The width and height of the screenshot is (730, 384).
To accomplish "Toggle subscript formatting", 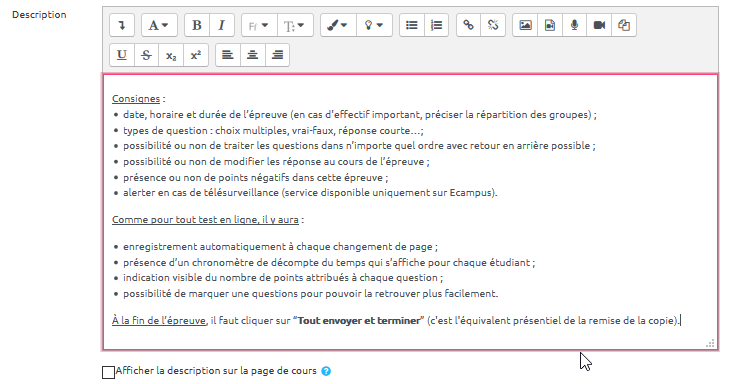I will click(x=171, y=55).
